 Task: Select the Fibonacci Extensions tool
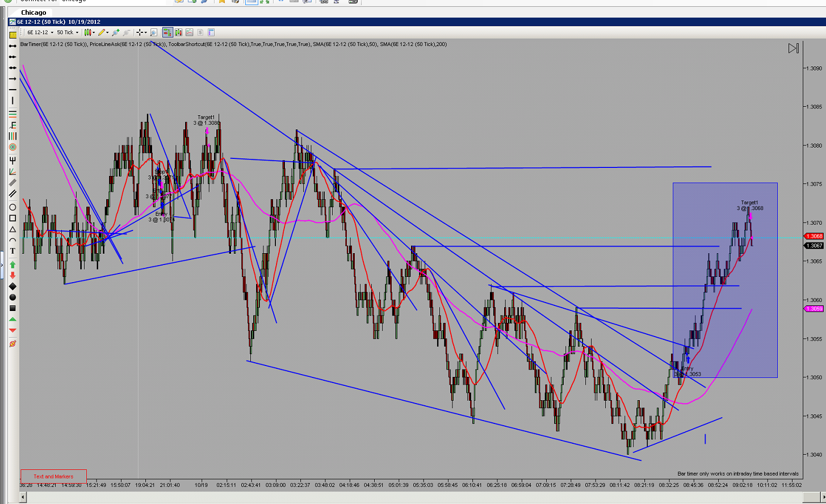(12, 125)
